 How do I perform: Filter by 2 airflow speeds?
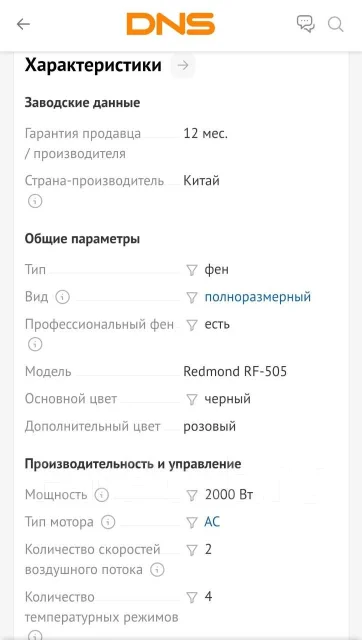click(x=192, y=550)
